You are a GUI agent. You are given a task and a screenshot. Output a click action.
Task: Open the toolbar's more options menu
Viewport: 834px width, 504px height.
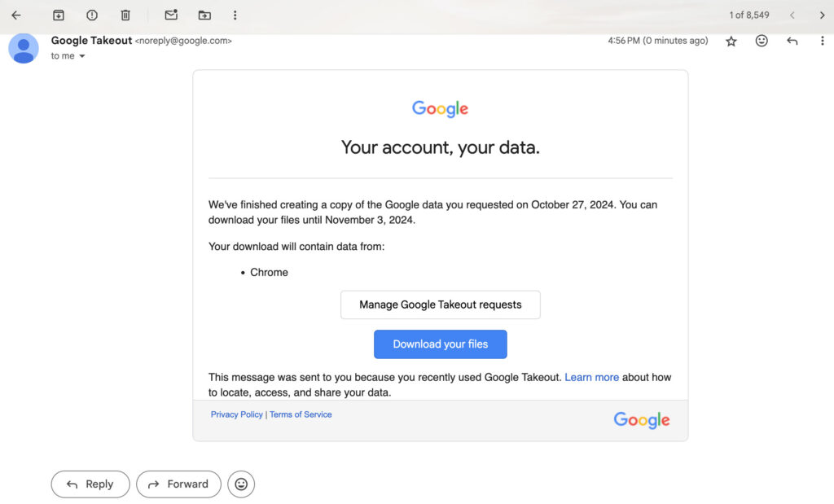235,15
